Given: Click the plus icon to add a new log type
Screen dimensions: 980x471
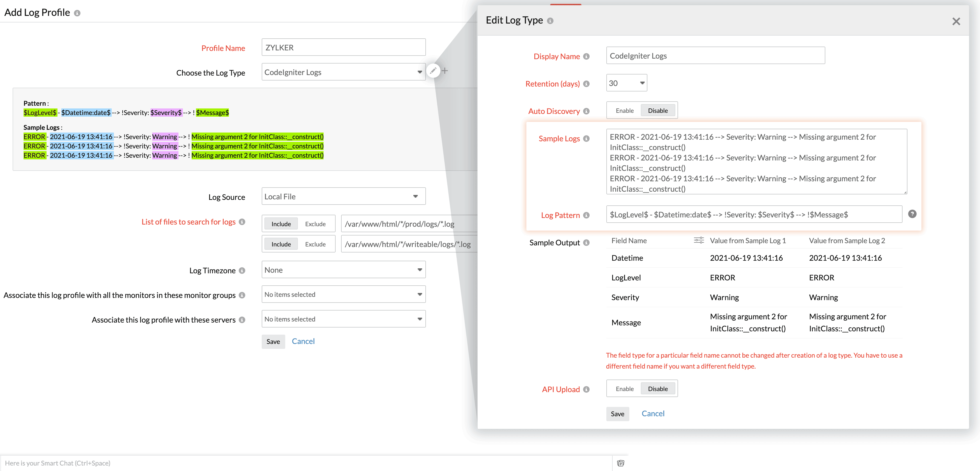Looking at the screenshot, I should point(445,71).
